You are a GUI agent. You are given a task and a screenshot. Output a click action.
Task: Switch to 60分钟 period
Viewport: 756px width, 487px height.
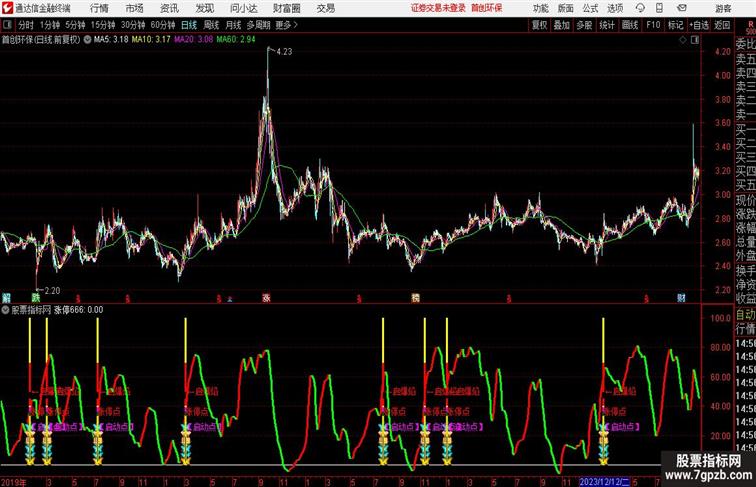click(163, 25)
